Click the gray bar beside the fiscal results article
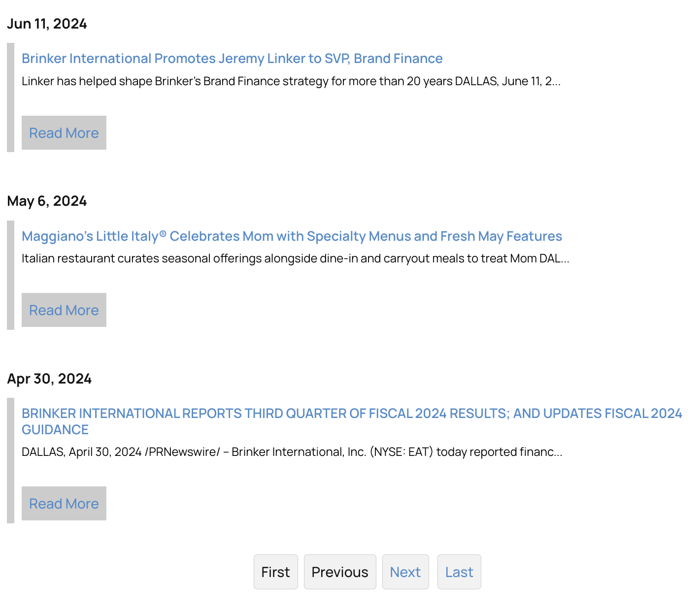This screenshot has height=610, width=700. click(10, 460)
